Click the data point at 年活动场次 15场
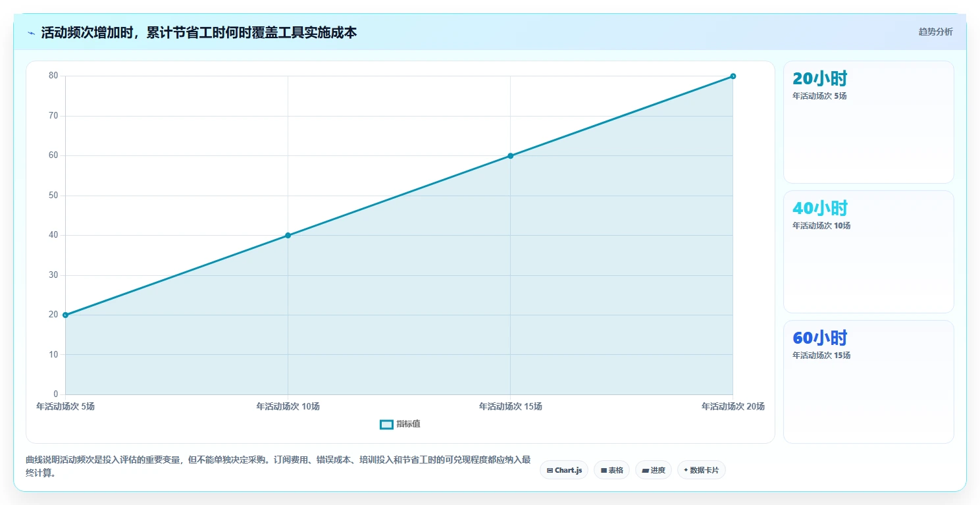Image resolution: width=980 pixels, height=505 pixels. point(510,156)
